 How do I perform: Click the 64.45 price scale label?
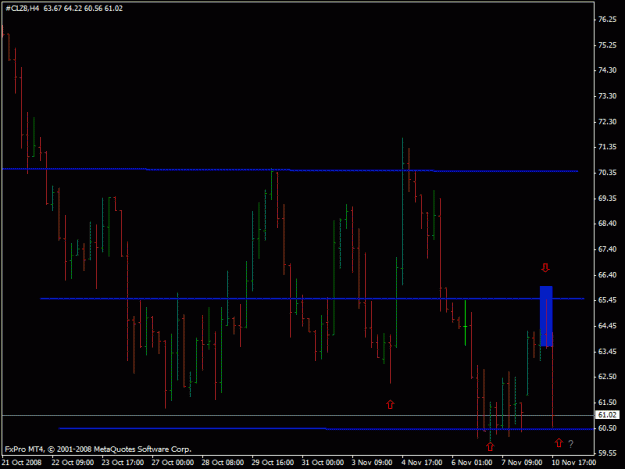coord(607,326)
